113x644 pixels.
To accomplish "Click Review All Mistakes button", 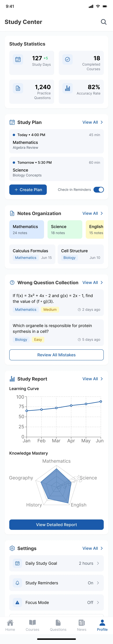I will point(57,355).
